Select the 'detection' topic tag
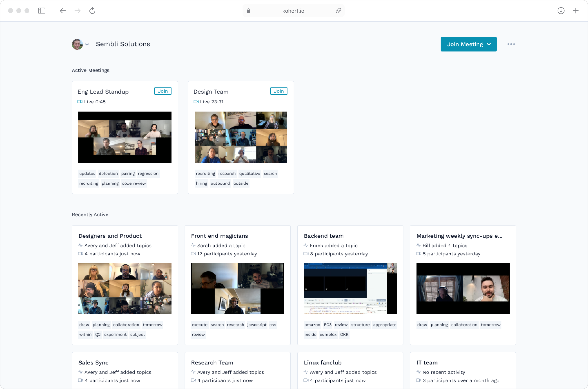Image resolution: width=588 pixels, height=389 pixels. click(x=108, y=173)
